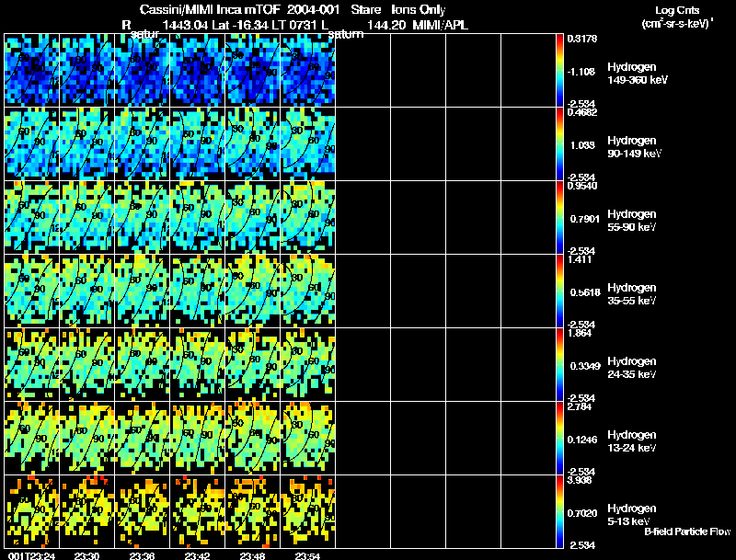
Task: Open the 24-35 keV panel at 23:30
Action: tap(86, 364)
